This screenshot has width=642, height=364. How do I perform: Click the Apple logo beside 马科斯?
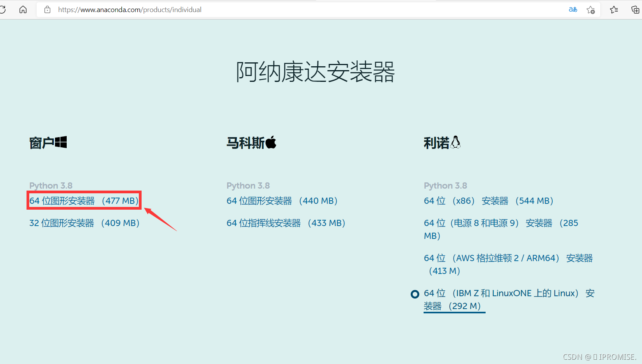tap(271, 142)
